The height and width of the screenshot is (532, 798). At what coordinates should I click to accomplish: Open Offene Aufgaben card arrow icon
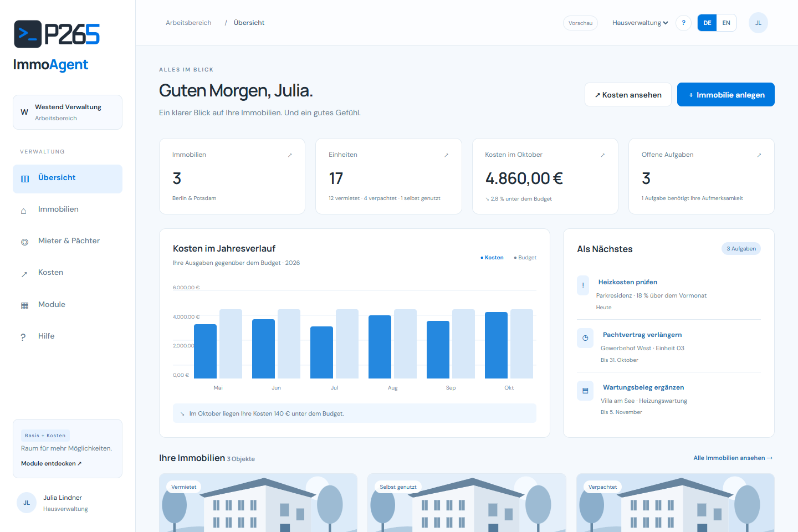pos(759,155)
